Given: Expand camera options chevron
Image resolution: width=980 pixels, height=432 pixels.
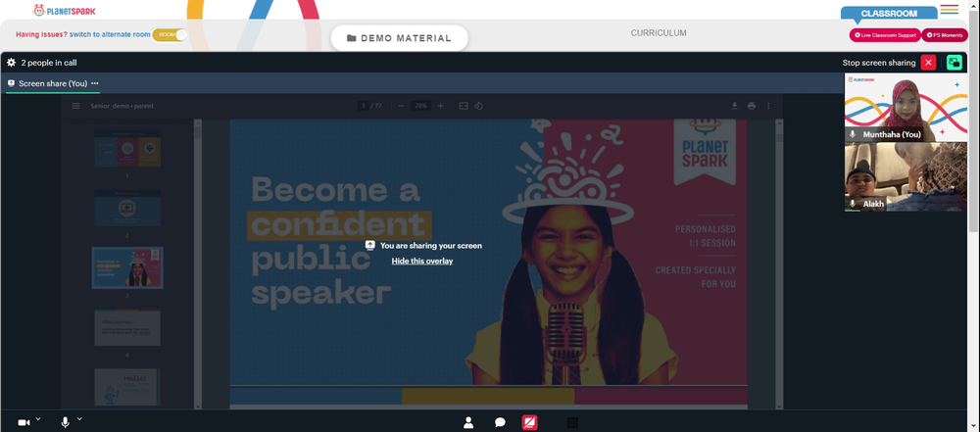Looking at the screenshot, I should (38, 419).
